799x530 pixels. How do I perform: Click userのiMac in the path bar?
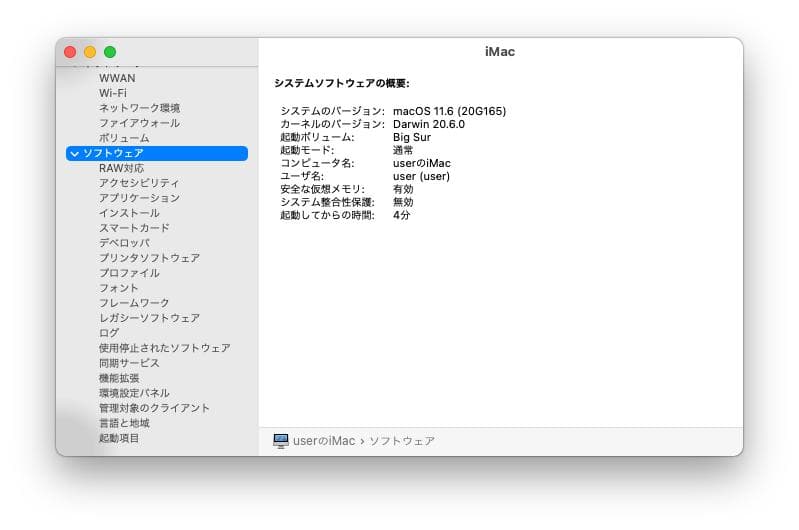click(x=324, y=441)
